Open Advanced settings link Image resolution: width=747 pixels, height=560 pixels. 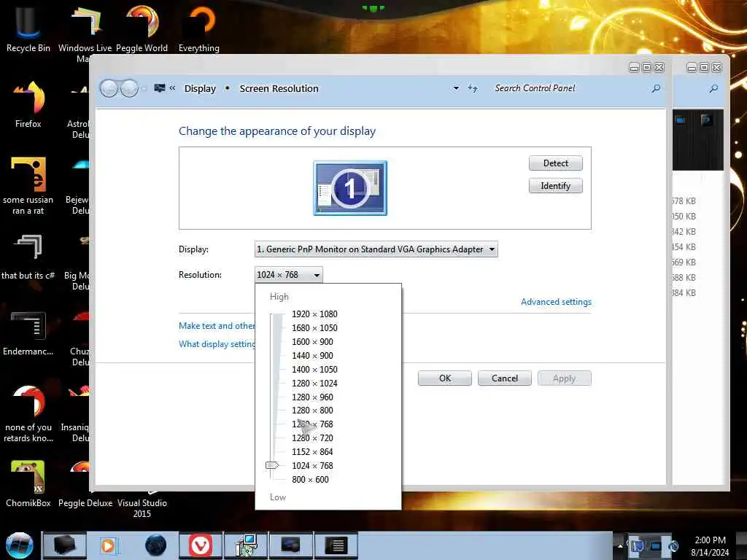pyautogui.click(x=556, y=301)
